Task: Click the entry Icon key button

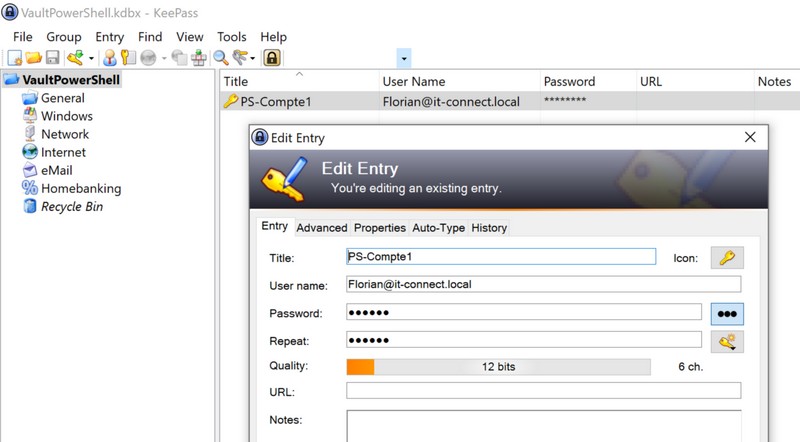Action: pyautogui.click(x=727, y=258)
